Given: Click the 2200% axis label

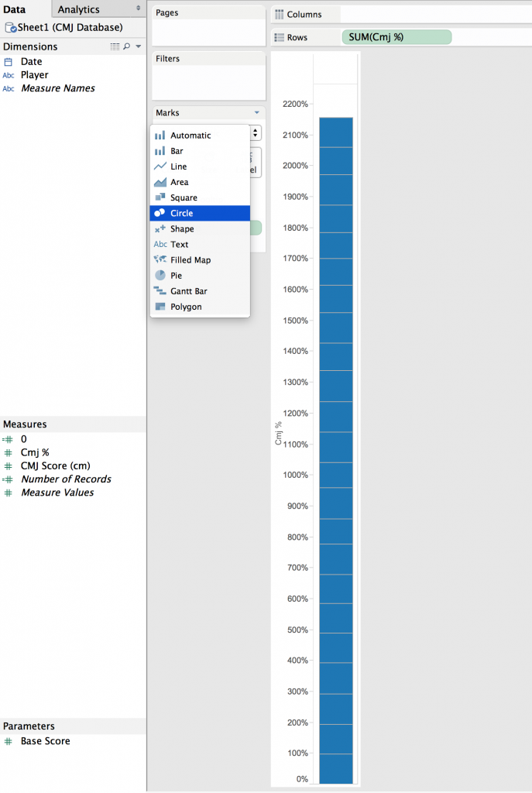Looking at the screenshot, I should [x=295, y=105].
